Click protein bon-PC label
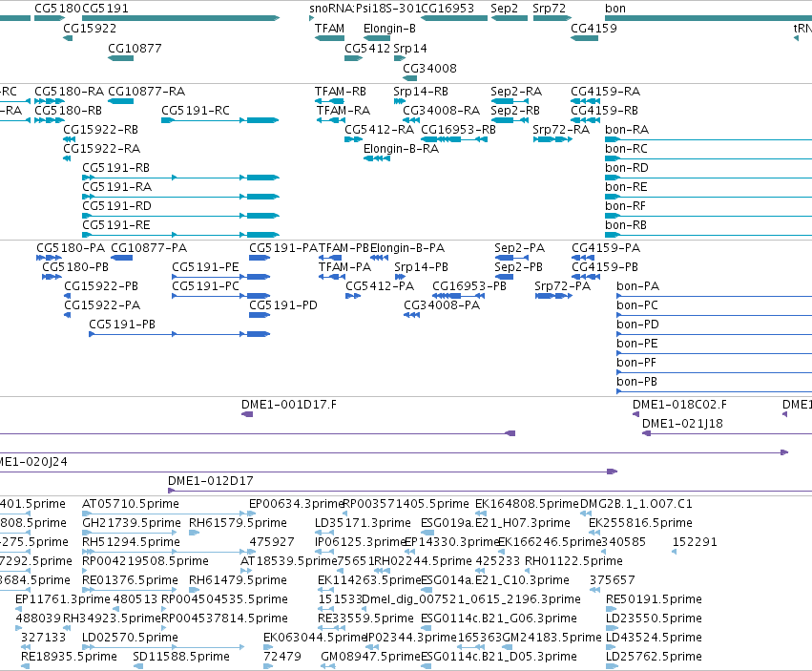This screenshot has width=812, height=671. point(637,305)
